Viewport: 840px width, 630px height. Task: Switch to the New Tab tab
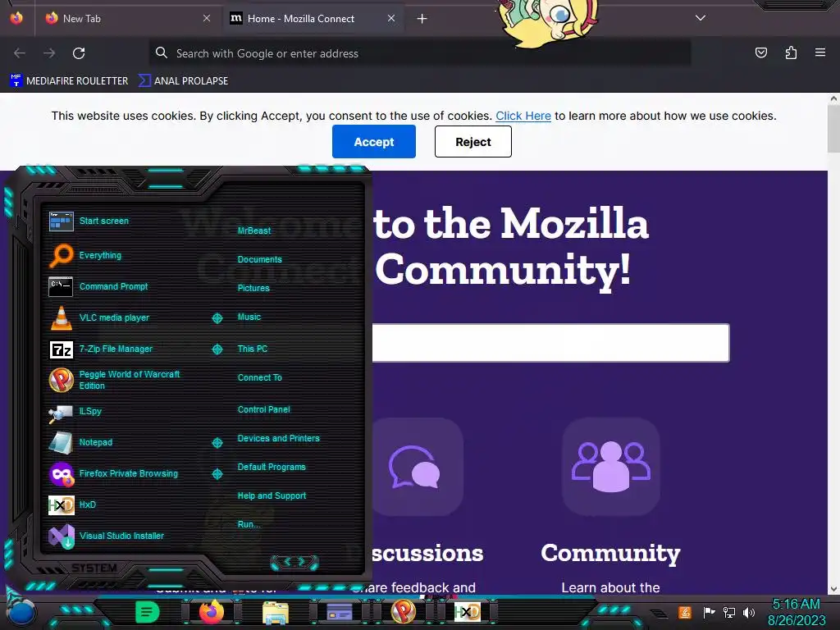[127, 18]
